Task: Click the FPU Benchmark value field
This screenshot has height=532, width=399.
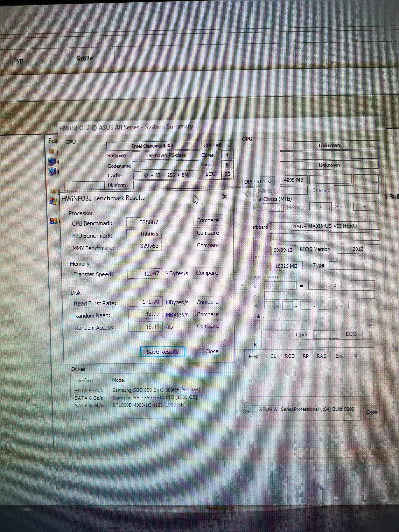Action: tap(144, 234)
